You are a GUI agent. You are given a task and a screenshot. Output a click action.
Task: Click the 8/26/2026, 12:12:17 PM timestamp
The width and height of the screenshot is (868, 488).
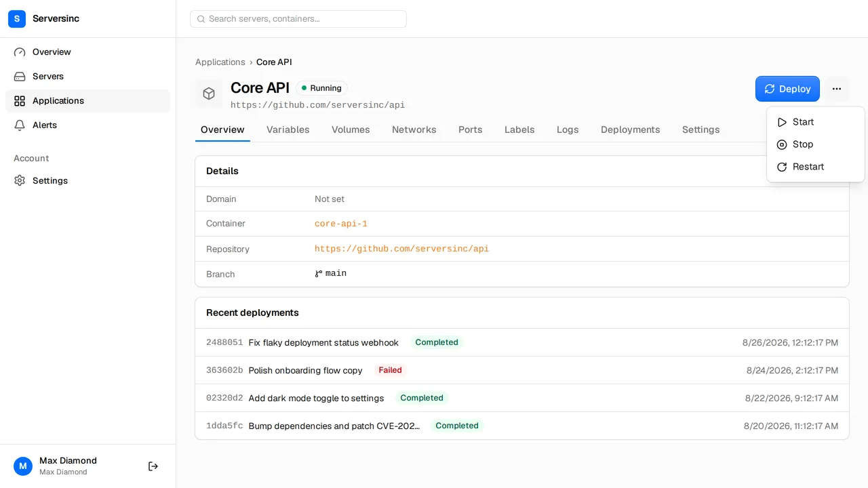click(x=790, y=343)
